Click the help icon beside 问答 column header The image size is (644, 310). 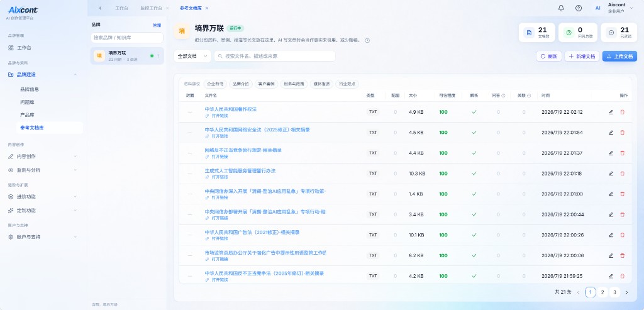click(x=504, y=96)
